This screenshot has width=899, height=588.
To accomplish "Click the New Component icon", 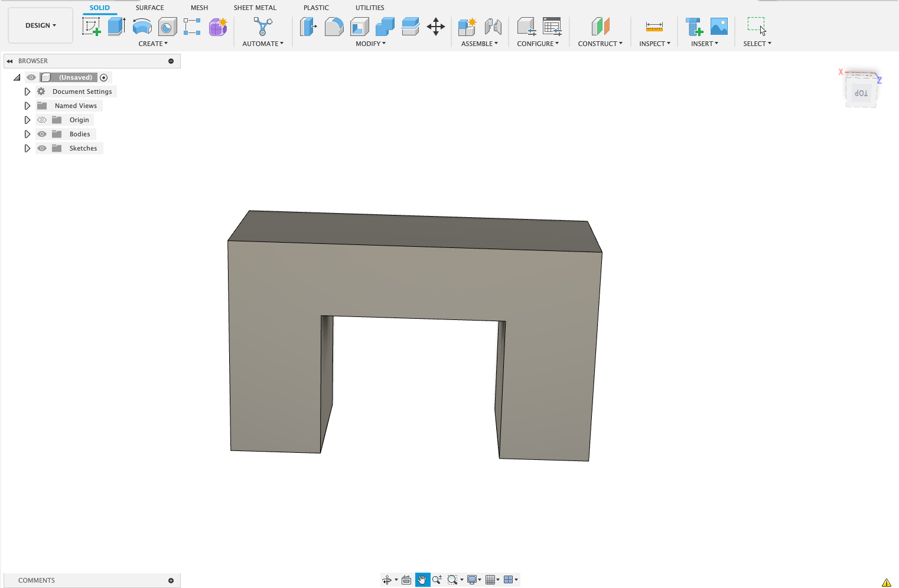I will 467,27.
